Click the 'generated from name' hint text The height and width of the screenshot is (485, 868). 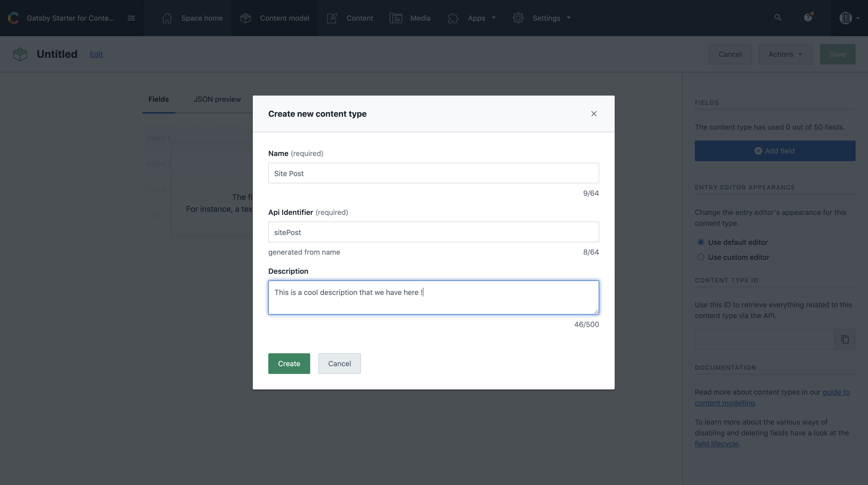pos(304,252)
